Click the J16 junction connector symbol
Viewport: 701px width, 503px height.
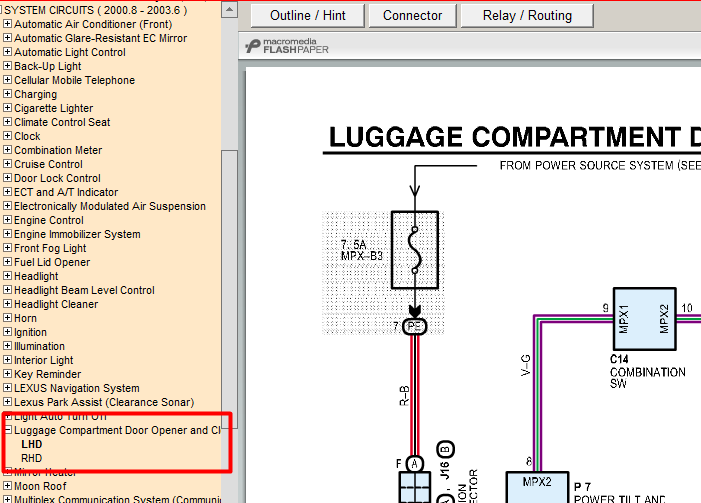pyautogui.click(x=415, y=487)
